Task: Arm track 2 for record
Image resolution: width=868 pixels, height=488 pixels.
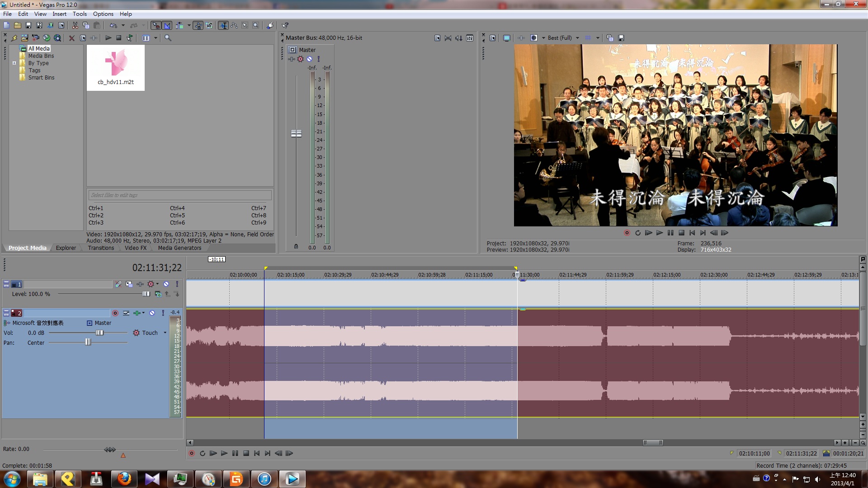Action: pyautogui.click(x=115, y=313)
